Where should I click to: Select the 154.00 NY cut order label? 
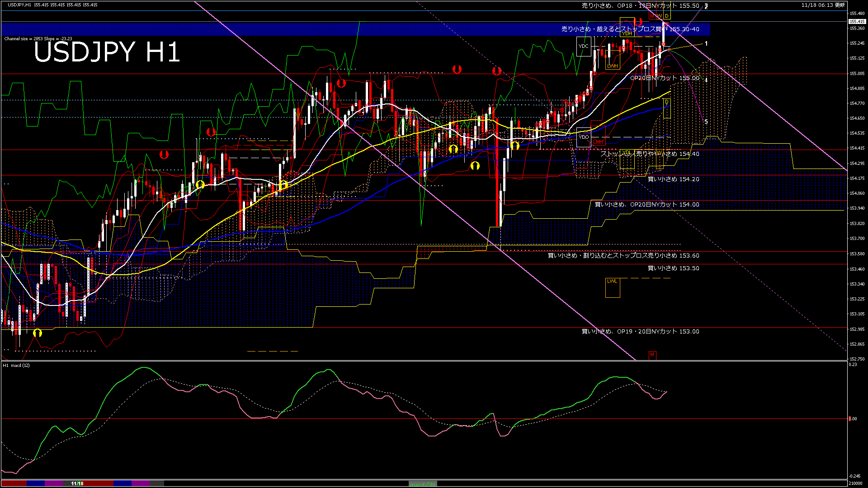[646, 205]
